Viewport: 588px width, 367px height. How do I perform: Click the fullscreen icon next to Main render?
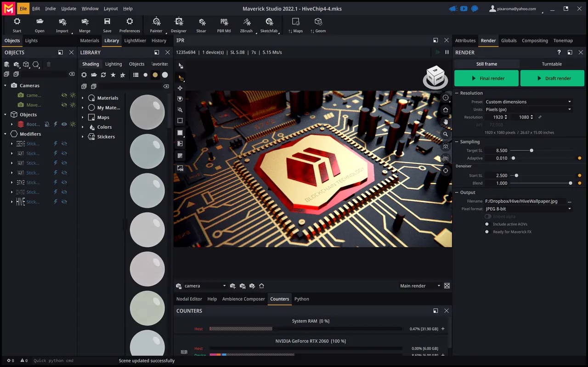pos(447,286)
